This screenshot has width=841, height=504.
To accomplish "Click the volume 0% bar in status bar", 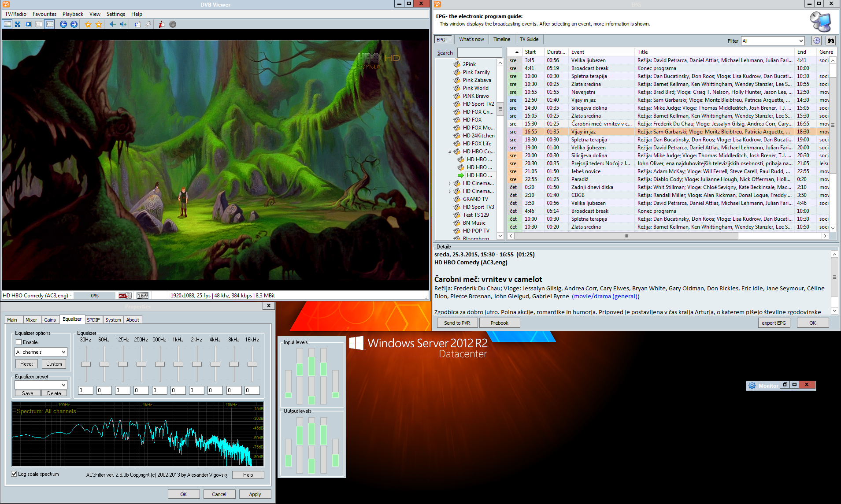I will 95,296.
